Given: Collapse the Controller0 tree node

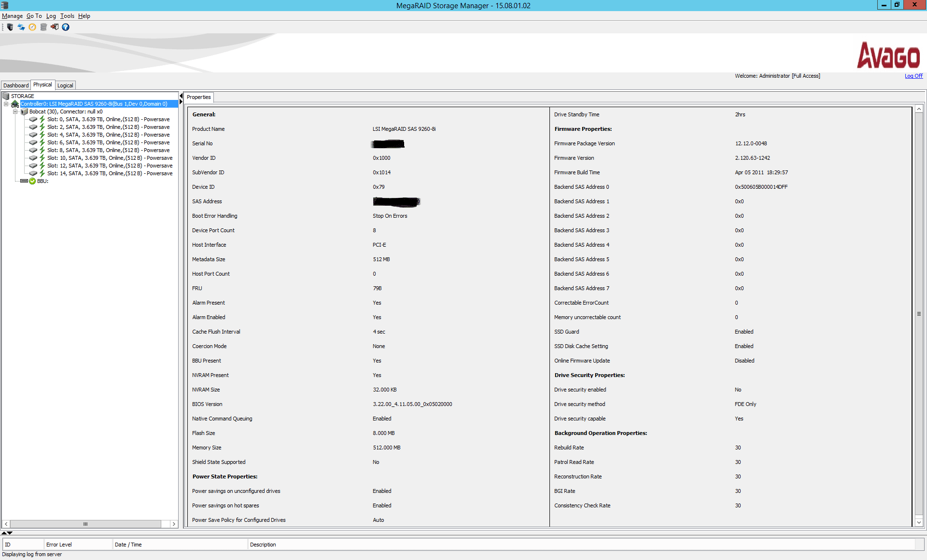Looking at the screenshot, I should click(x=6, y=104).
